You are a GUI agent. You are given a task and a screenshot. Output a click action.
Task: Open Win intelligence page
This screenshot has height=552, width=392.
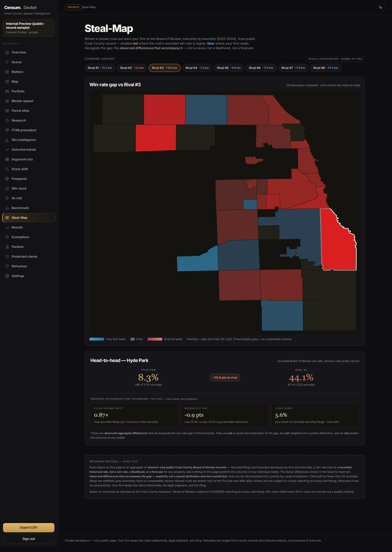point(29,140)
